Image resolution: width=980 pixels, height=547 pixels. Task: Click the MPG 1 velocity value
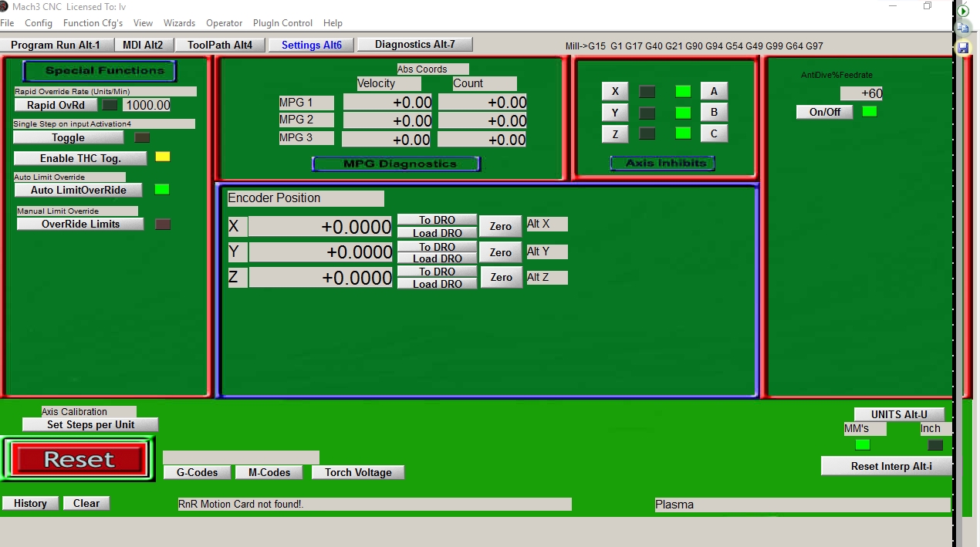[x=388, y=103]
